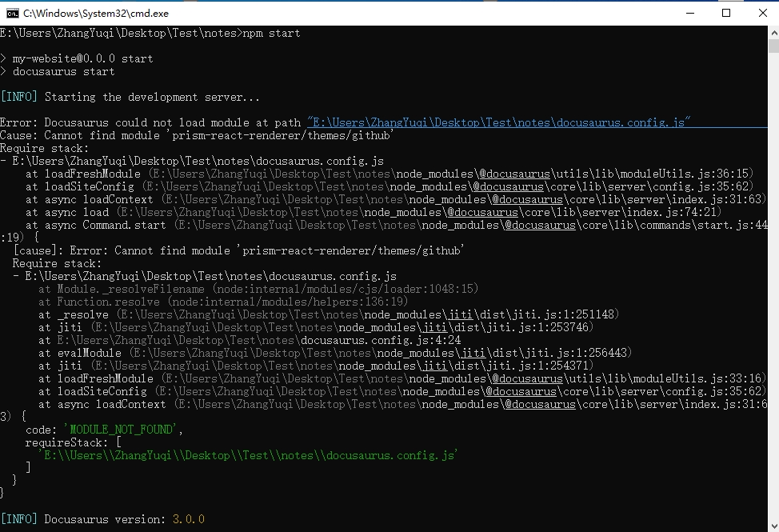Click the 'at loadFreshModule' moduleUtils.js:36:15 line
The width and height of the screenshot is (779, 532).
point(390,174)
